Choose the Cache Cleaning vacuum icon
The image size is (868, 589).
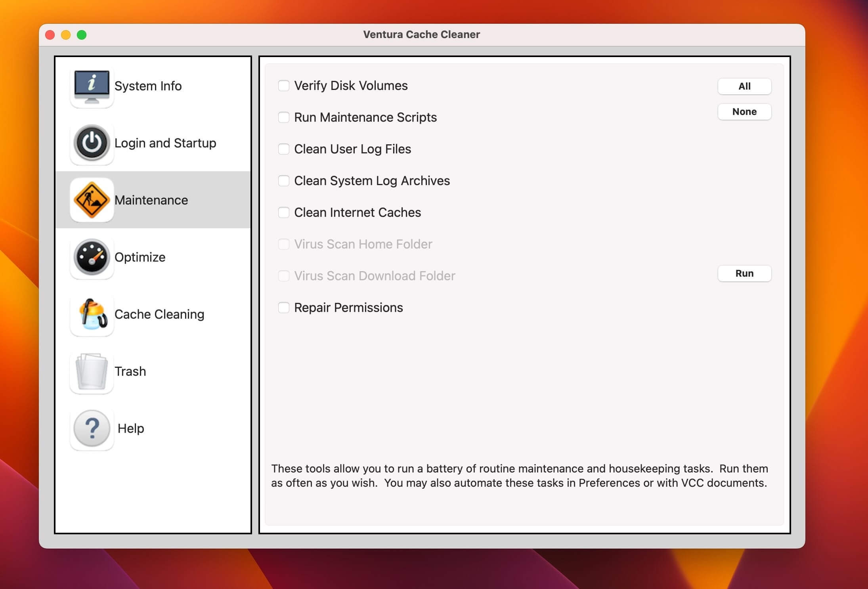[92, 314]
